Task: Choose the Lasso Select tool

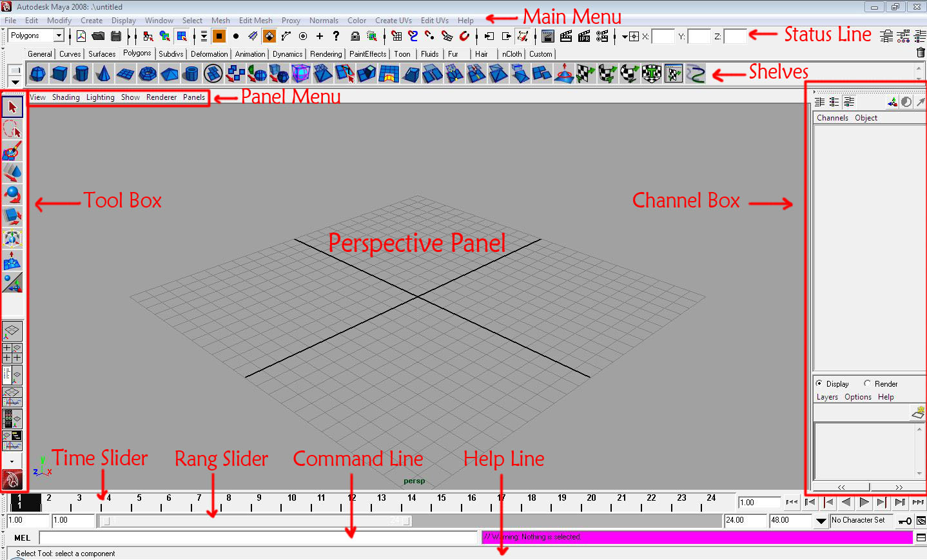Action: tap(12, 129)
